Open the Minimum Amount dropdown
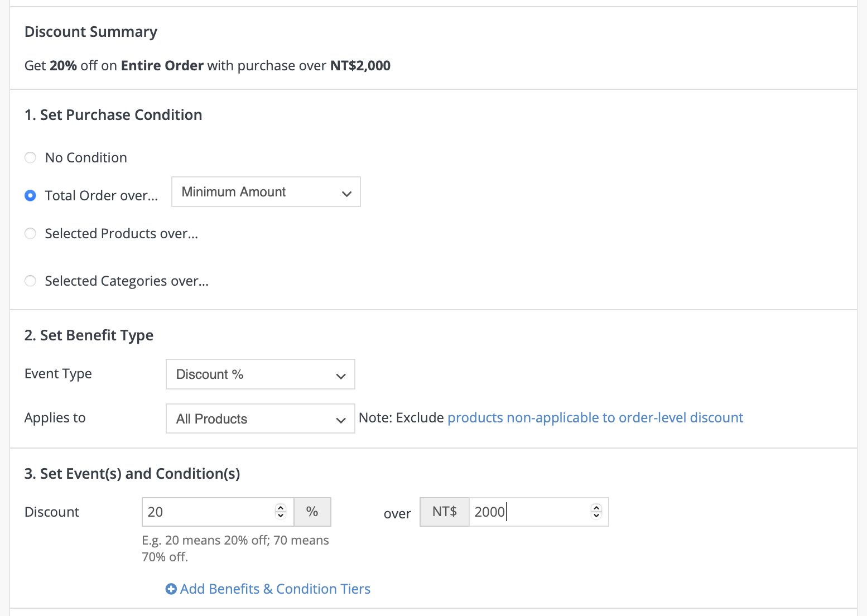The width and height of the screenshot is (867, 616). 266,192
